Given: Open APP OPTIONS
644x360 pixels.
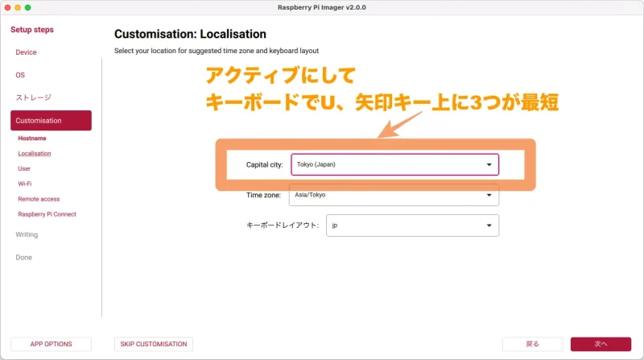Looking at the screenshot, I should click(51, 344).
